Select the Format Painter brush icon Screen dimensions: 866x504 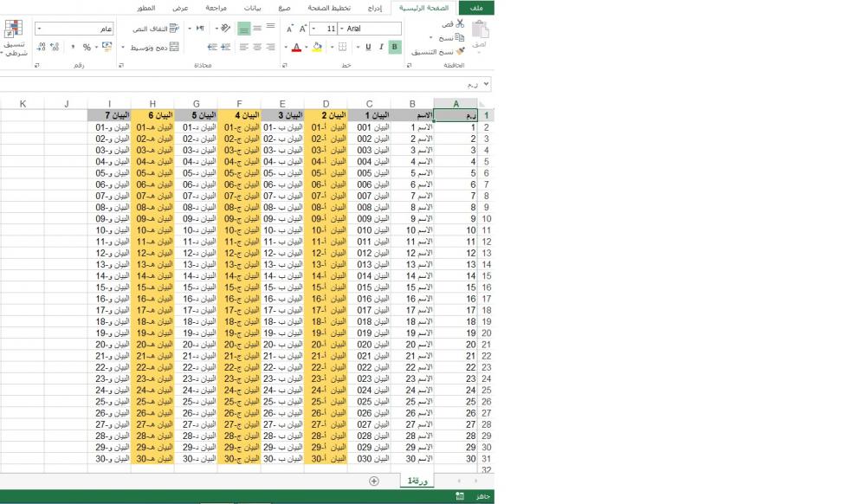461,51
